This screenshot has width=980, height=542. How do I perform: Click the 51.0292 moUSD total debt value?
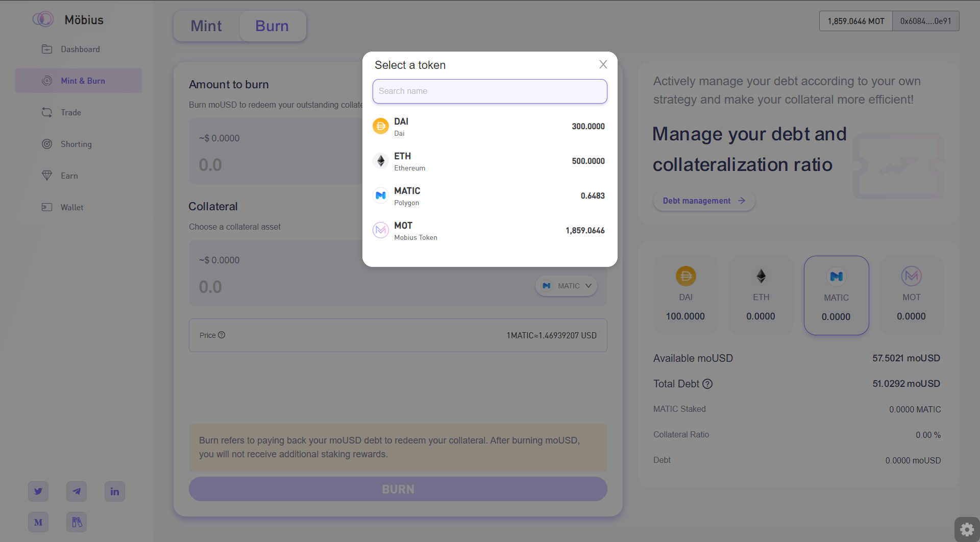point(906,384)
